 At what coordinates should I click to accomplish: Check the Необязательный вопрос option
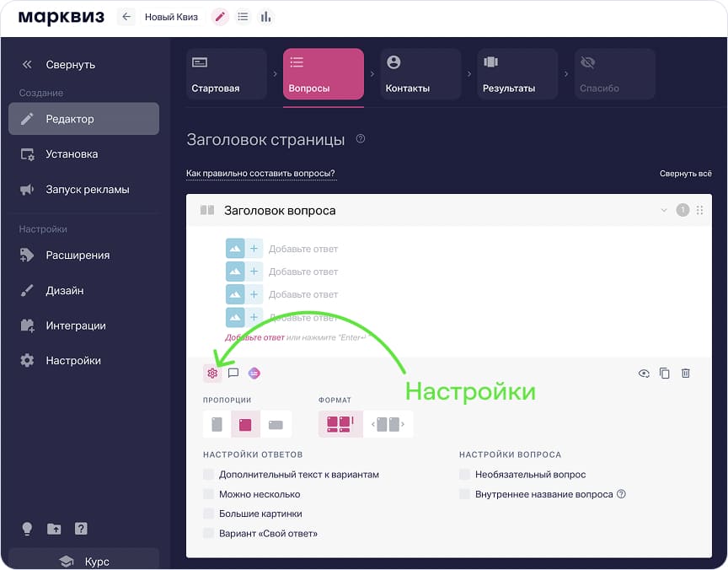pos(465,475)
